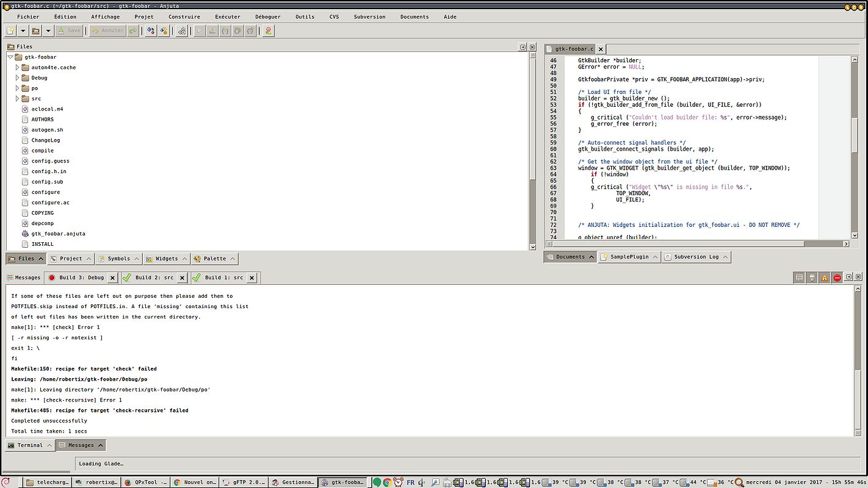Collapse the gtk-foobar root folder

tap(10, 57)
